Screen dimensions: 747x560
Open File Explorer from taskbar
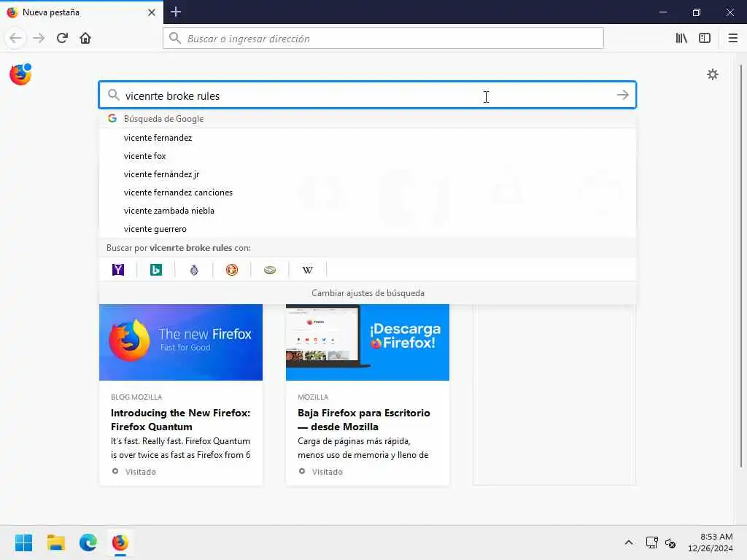click(55, 542)
